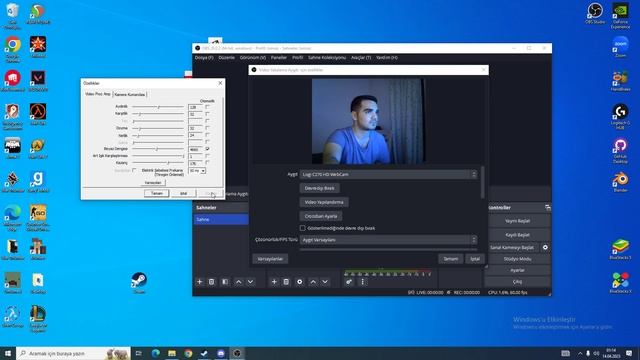Check 'Gösterilmediğinde devre dışı bırak' option
Viewport: 640px width, 360px height.
click(x=302, y=228)
